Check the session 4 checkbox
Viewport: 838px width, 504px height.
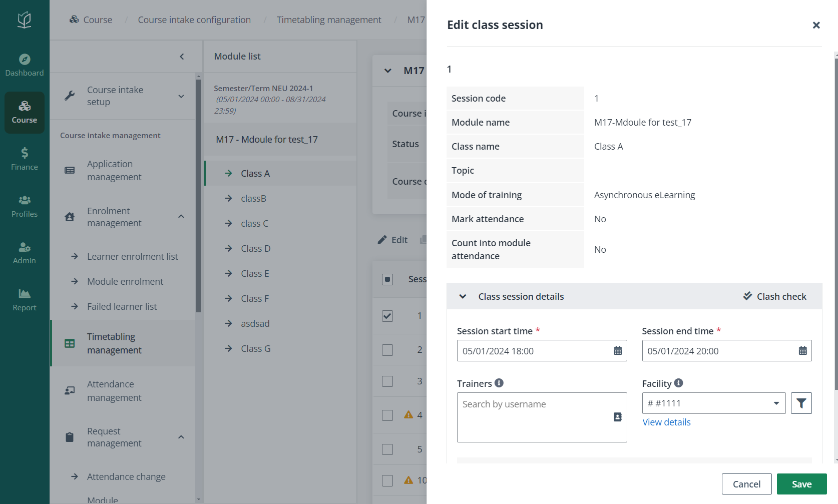click(387, 415)
